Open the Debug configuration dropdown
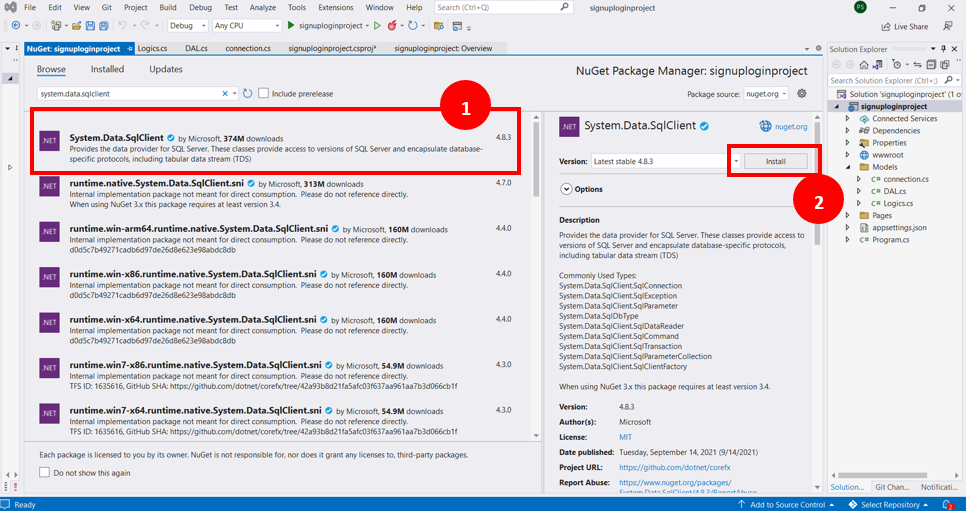Image resolution: width=966 pixels, height=512 pixels. click(x=188, y=26)
